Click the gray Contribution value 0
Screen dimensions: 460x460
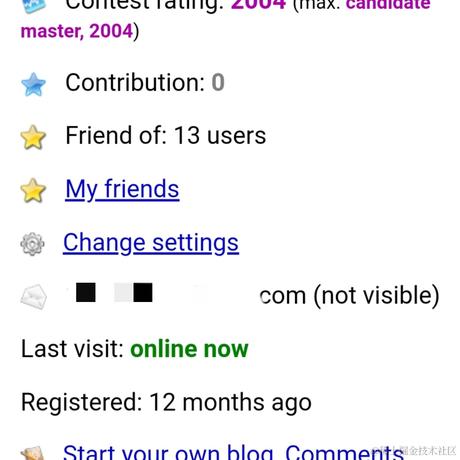coord(218,82)
